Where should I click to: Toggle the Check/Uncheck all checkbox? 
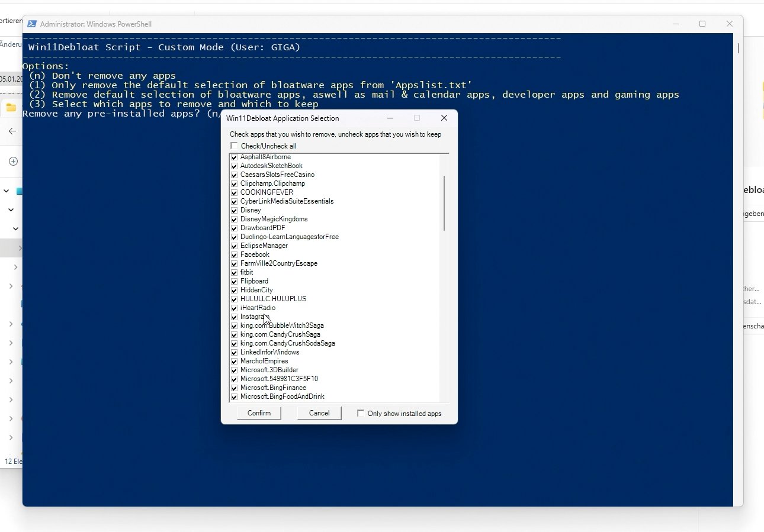[x=234, y=146]
